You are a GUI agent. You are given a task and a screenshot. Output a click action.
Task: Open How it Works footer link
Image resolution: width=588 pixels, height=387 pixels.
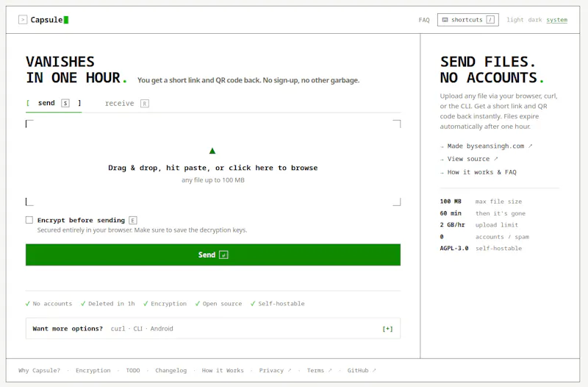point(223,371)
